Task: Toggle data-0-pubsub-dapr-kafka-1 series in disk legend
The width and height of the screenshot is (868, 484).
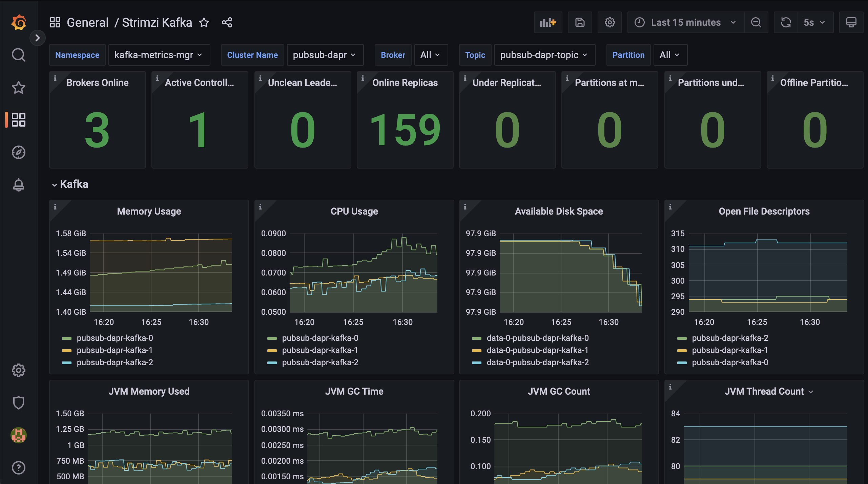Action: pos(537,350)
